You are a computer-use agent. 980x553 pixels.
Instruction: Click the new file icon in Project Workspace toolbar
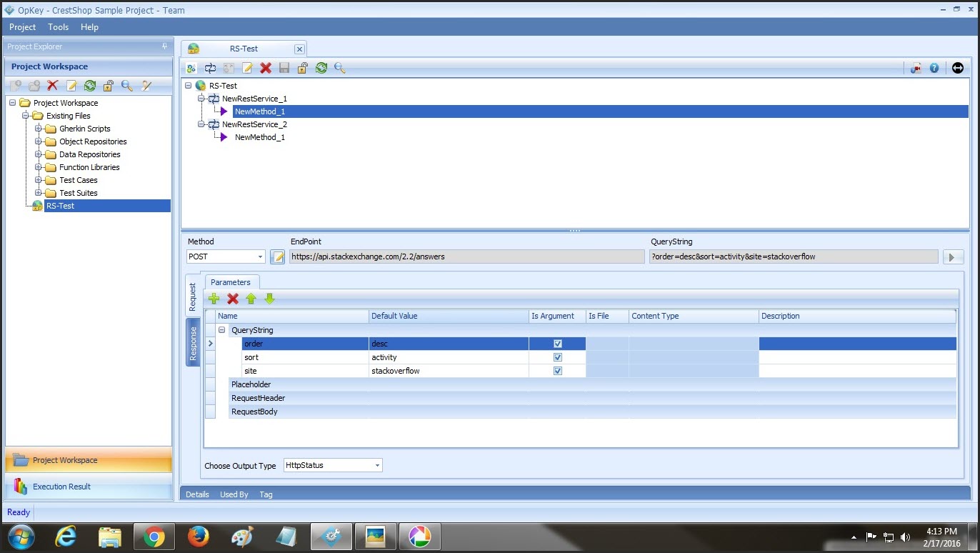15,86
